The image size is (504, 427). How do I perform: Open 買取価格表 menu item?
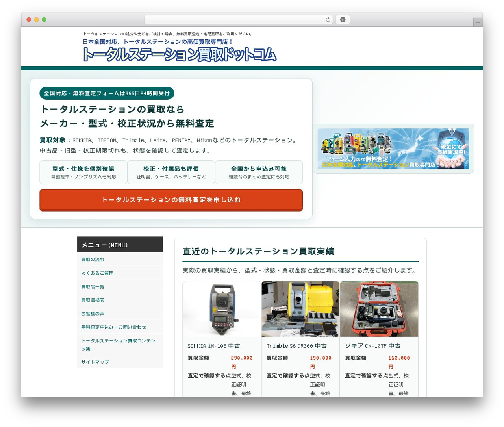point(120,300)
